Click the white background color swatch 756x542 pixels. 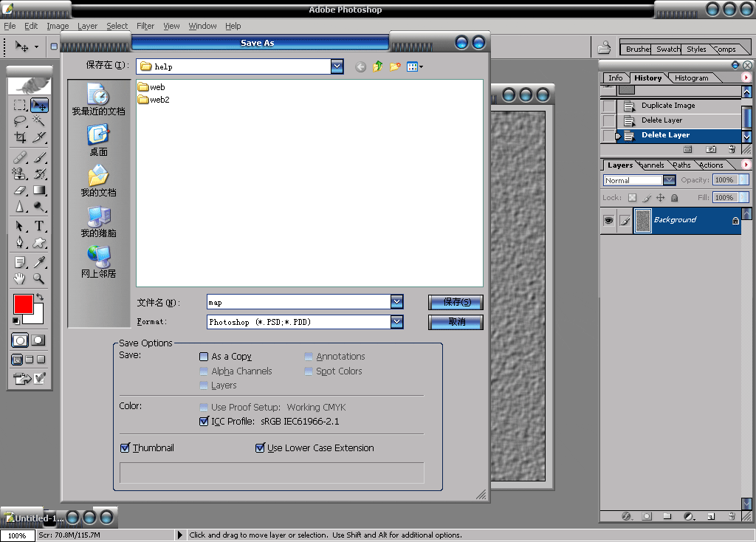tap(38, 316)
